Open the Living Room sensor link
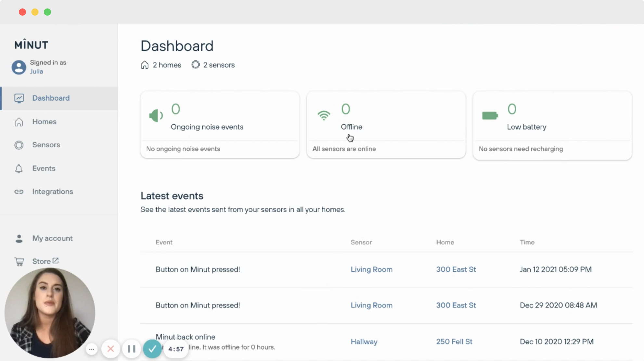644x361 pixels. (x=371, y=269)
